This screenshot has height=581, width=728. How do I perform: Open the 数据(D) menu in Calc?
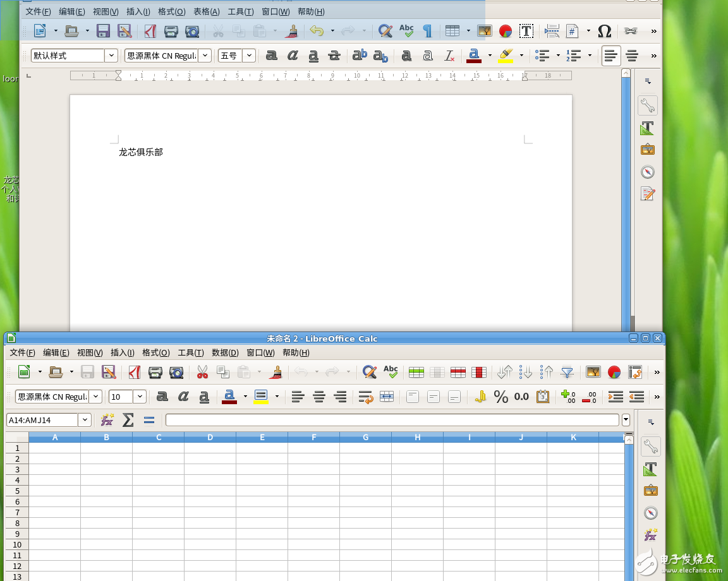pos(225,352)
